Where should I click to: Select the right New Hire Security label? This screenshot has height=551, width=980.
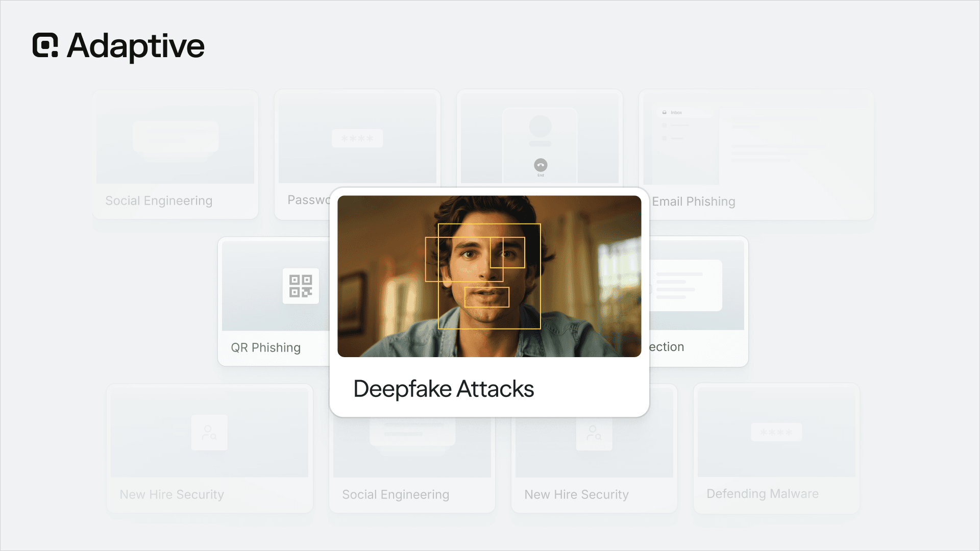pyautogui.click(x=577, y=494)
